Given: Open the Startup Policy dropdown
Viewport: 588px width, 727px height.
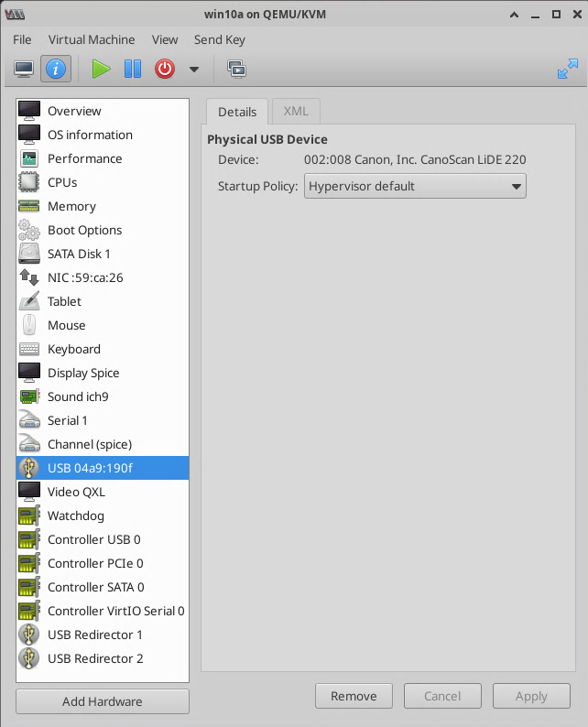Looking at the screenshot, I should click(415, 186).
